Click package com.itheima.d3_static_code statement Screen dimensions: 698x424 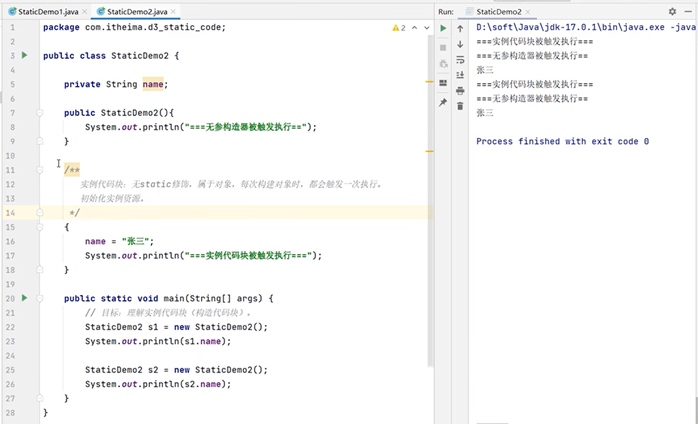134,27
